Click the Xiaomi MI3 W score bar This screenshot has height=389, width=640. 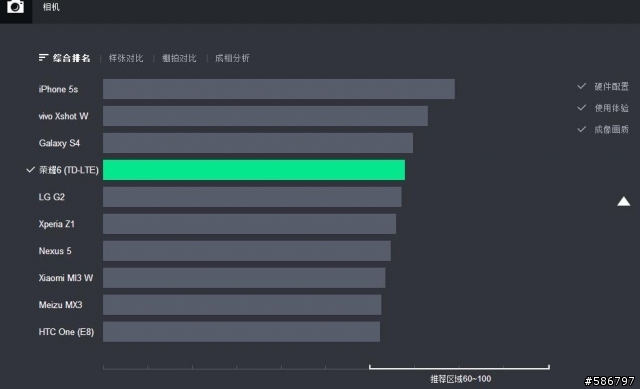[x=244, y=278]
